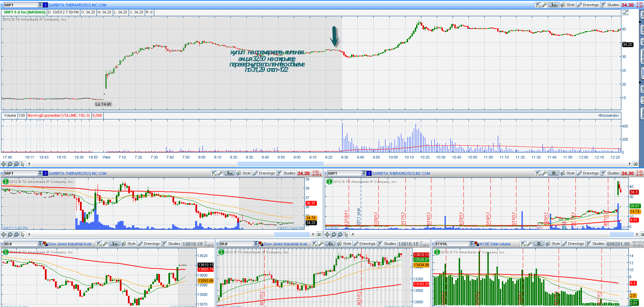This screenshot has width=644, height=307.
Task: Edit the SRPT symbol field in top chart
Action: tap(21, 5)
